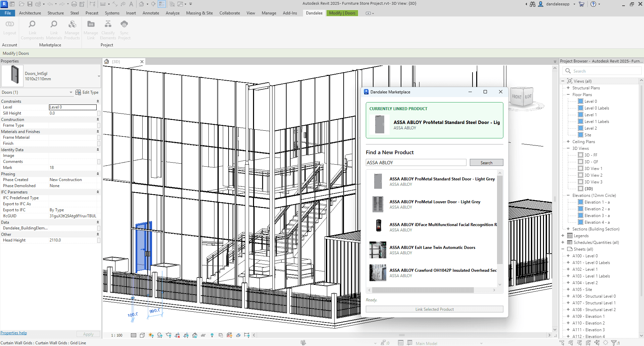The height and width of the screenshot is (346, 644).
Task: Expand Ceiling Plans in Project Browser
Action: coord(568,142)
